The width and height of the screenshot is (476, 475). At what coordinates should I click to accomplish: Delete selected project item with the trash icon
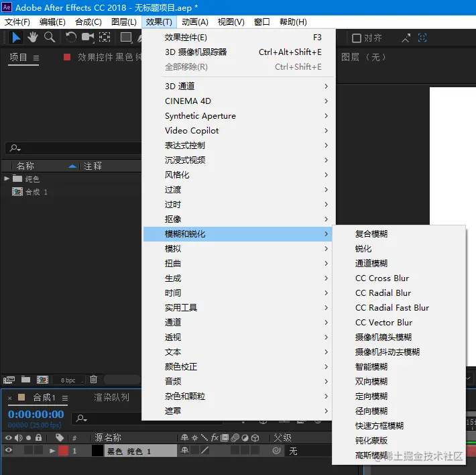tap(93, 379)
